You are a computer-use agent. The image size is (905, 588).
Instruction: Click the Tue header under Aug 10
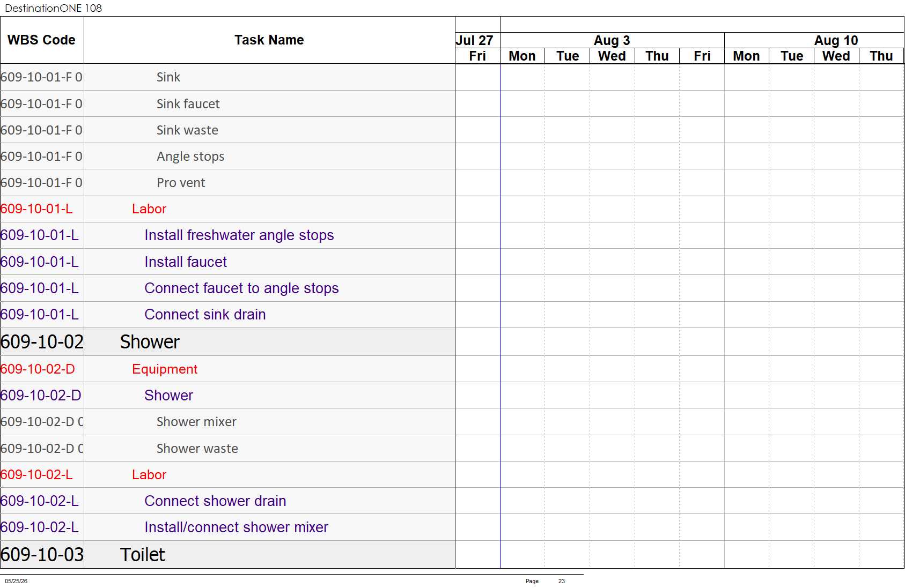point(792,56)
